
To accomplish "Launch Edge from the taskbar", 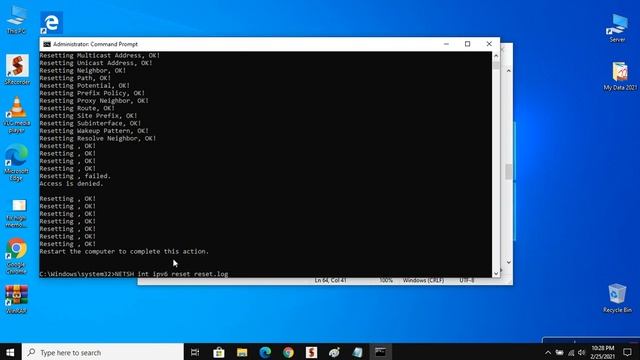I will [x=265, y=352].
